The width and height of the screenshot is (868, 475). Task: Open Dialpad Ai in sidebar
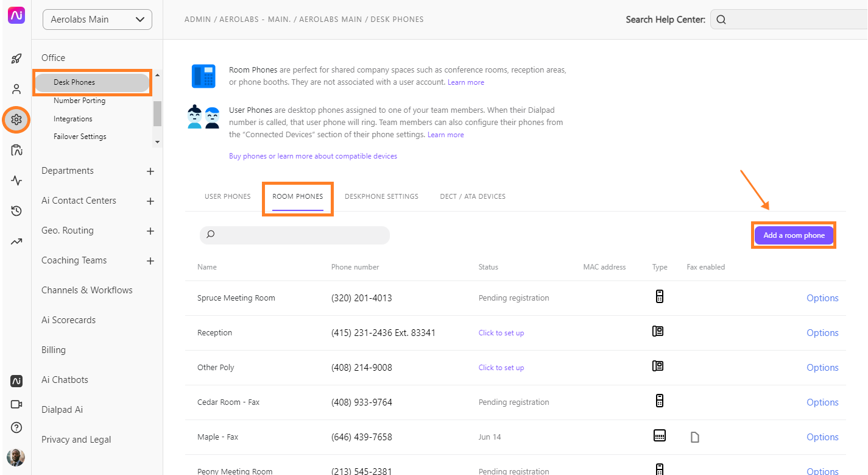62,410
